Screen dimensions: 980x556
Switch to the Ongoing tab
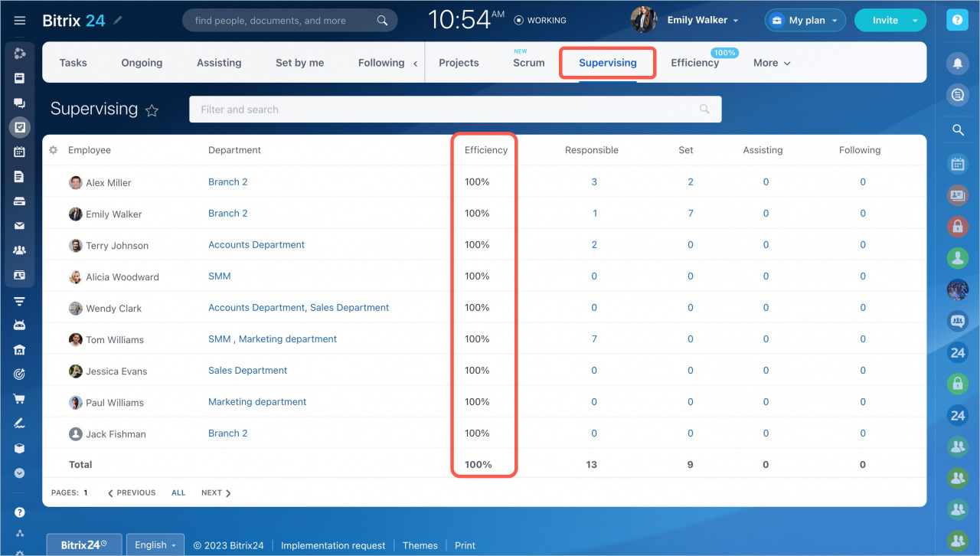click(142, 63)
